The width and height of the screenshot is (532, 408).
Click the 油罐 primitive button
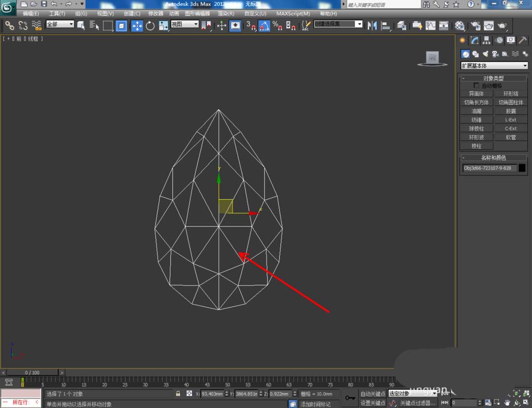pyautogui.click(x=476, y=111)
